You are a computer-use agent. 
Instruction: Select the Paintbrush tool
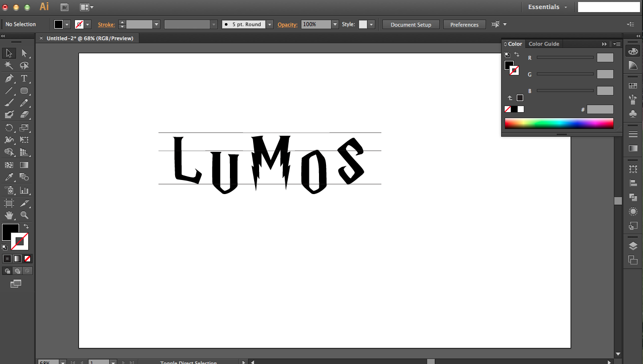9,103
